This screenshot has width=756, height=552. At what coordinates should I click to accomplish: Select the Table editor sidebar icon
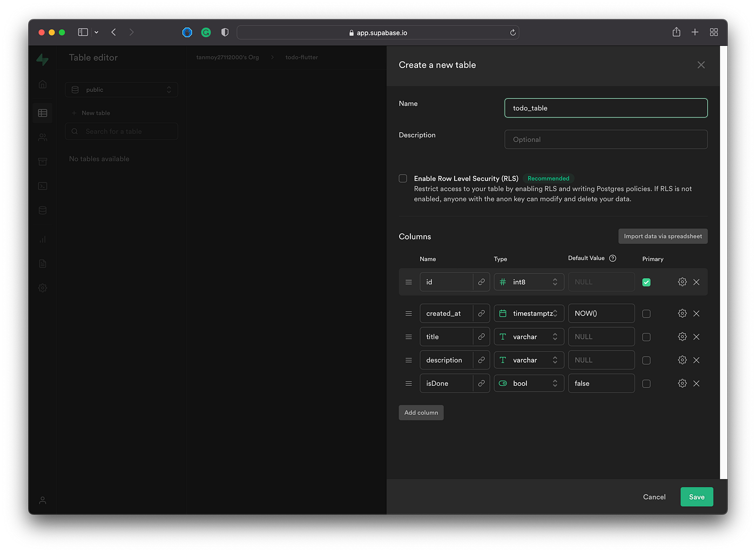coord(43,113)
